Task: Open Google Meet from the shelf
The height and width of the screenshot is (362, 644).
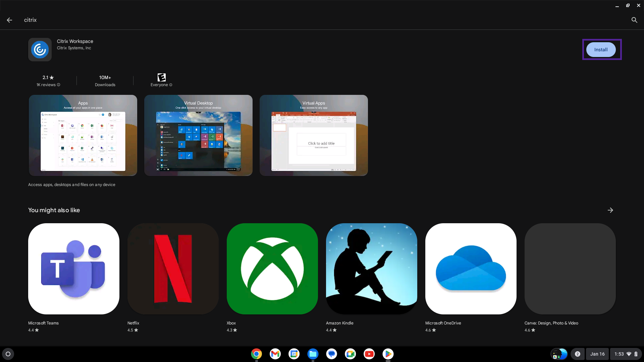Action: coord(350,354)
